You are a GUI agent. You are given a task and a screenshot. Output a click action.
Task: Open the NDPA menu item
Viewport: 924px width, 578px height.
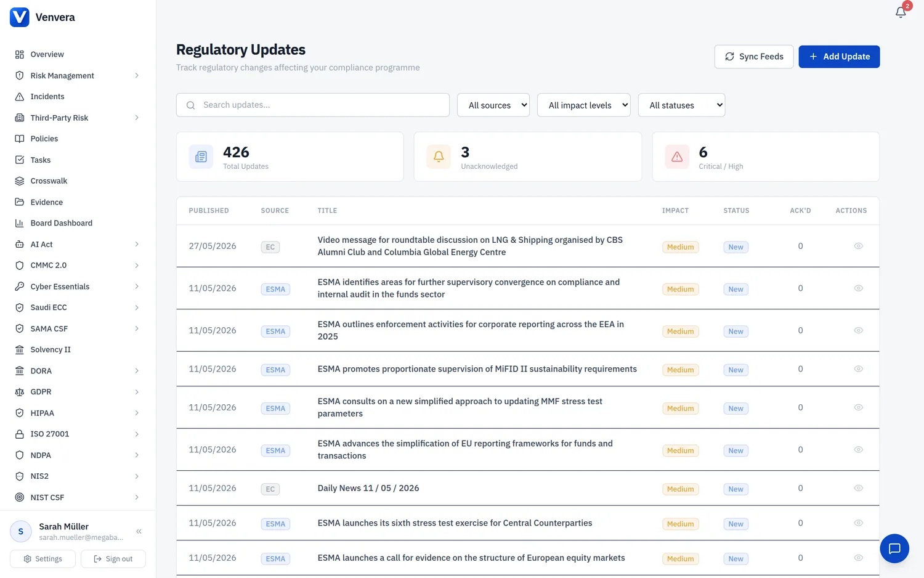[78, 455]
